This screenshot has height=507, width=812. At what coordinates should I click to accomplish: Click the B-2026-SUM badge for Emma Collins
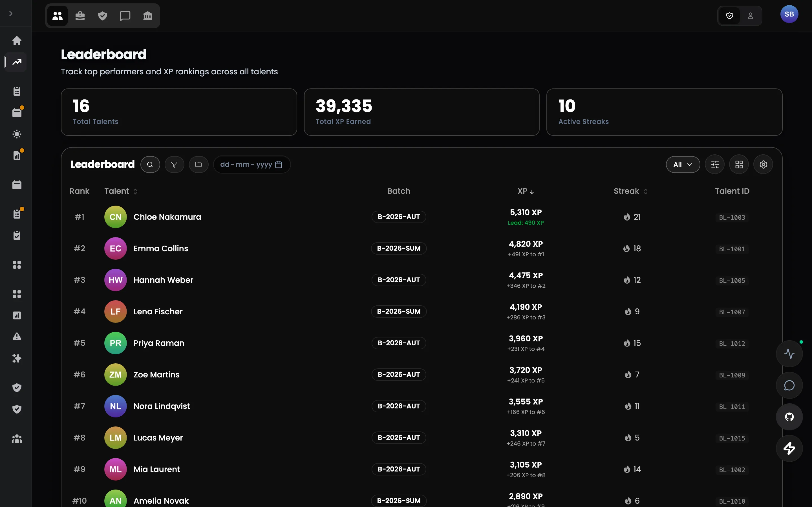pos(399,248)
